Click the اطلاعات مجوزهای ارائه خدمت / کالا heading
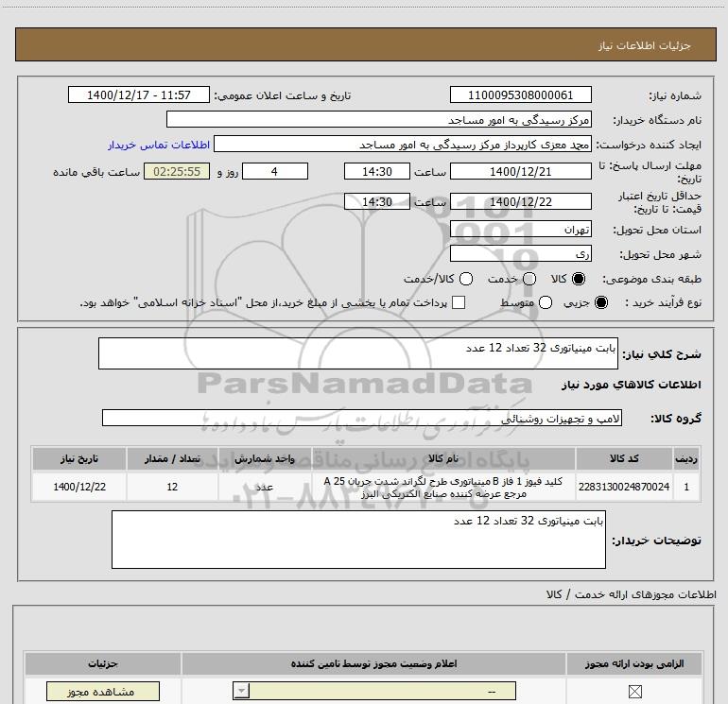The image size is (728, 704). pos(632,594)
